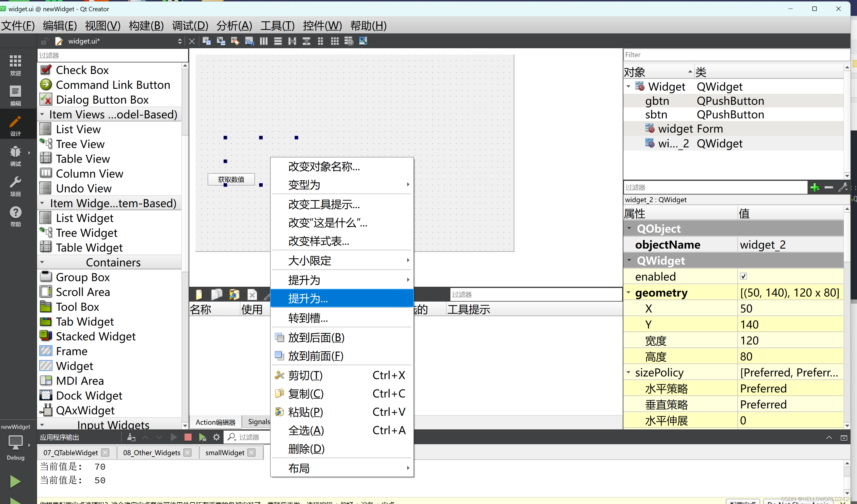Collapse the Item Widgets category
Image resolution: width=857 pixels, height=504 pixels.
tap(42, 203)
